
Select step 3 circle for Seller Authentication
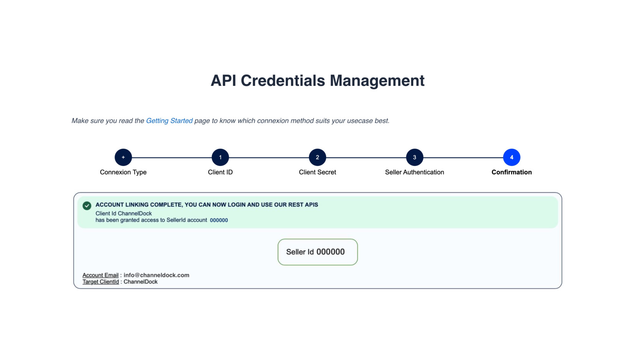click(414, 157)
